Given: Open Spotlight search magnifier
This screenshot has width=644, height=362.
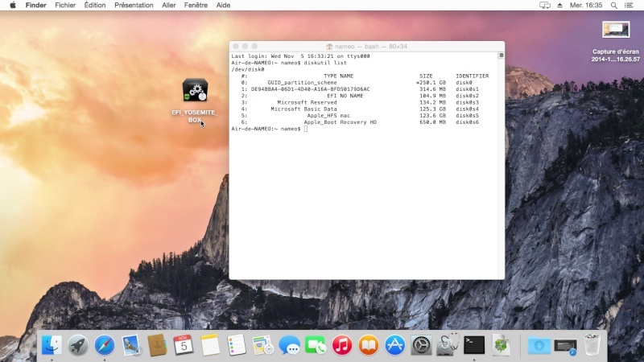Looking at the screenshot, I should click(x=613, y=6).
